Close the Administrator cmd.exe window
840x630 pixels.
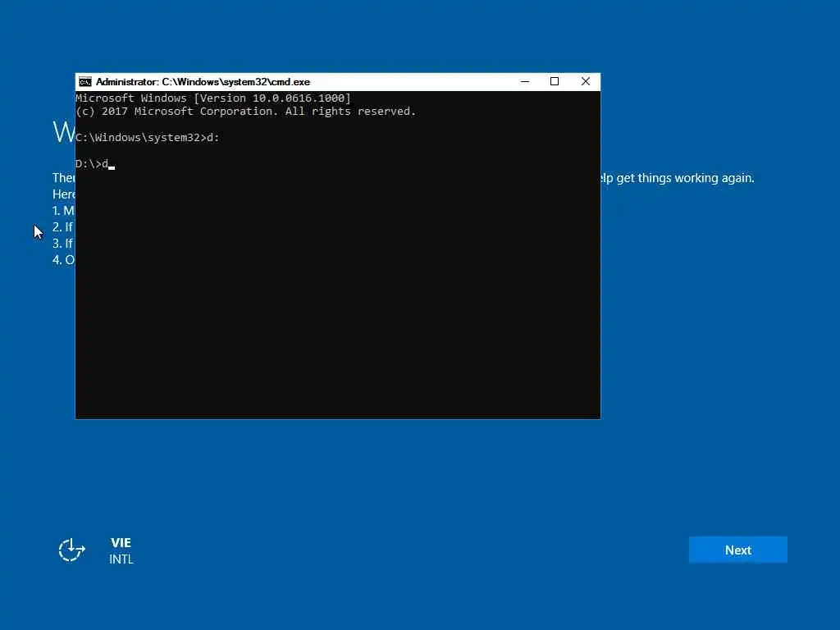(586, 82)
